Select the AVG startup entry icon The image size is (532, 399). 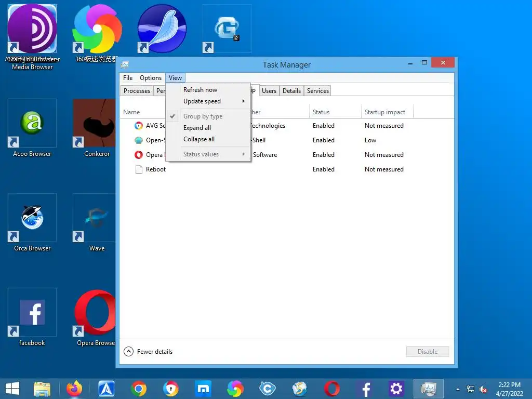pyautogui.click(x=138, y=126)
